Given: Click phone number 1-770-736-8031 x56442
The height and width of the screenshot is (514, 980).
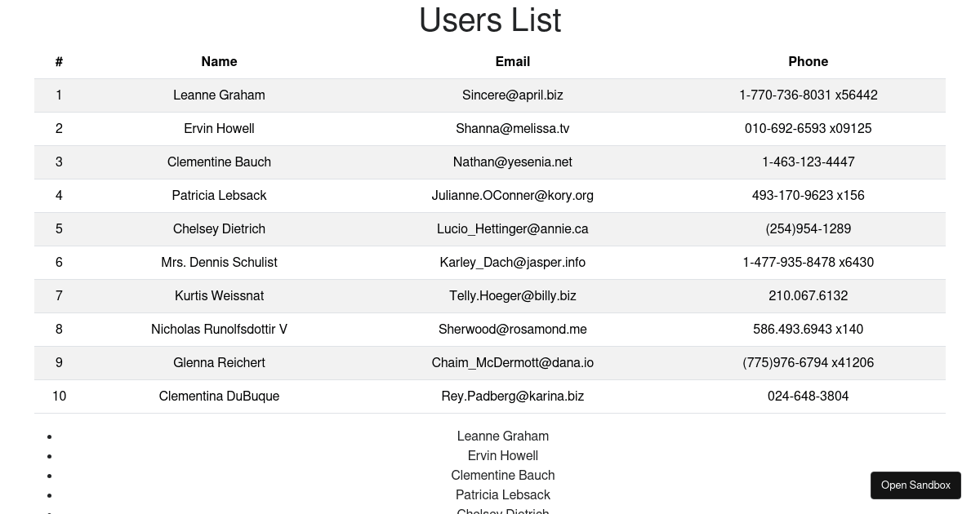Looking at the screenshot, I should point(808,95).
